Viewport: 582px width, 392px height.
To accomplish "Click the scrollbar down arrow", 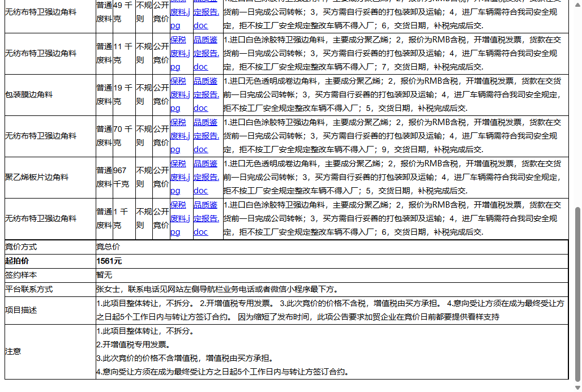I will (x=577, y=387).
